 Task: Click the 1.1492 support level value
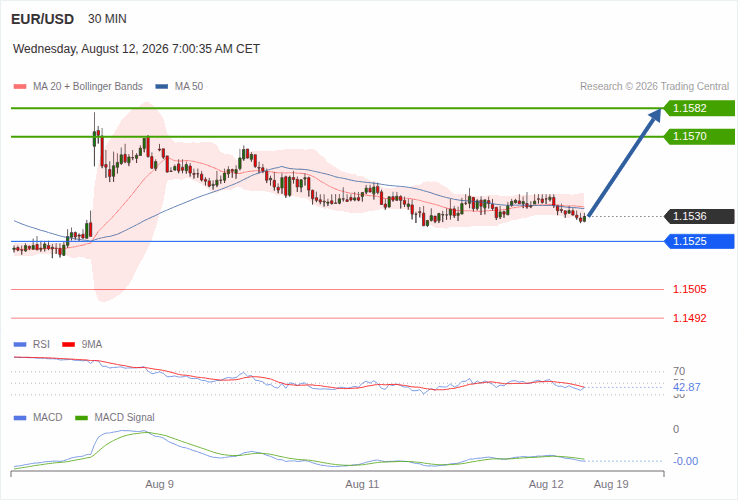click(690, 318)
